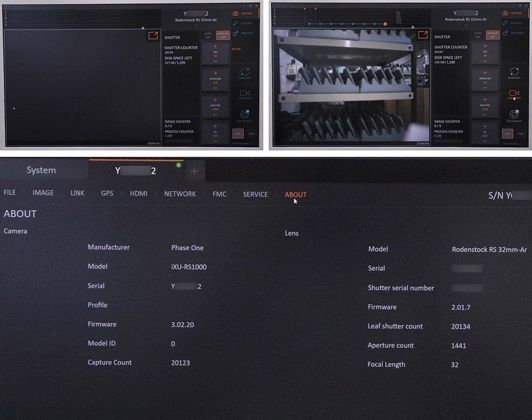
Task: Select the ABOUT tab
Action: (x=295, y=195)
